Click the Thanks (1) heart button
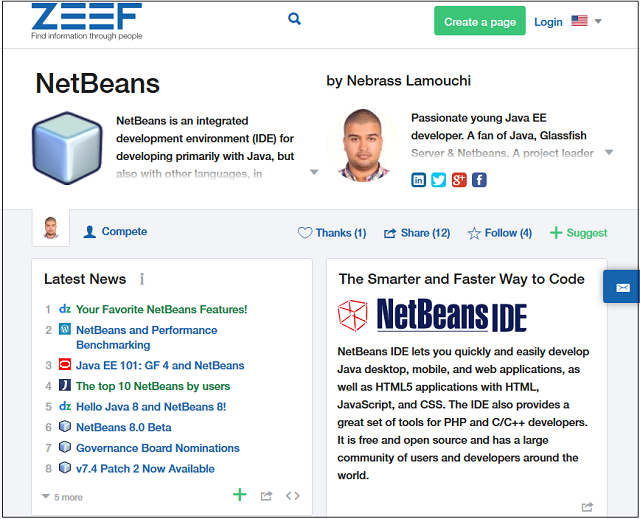Viewport: 640px width, 519px height. click(x=332, y=233)
